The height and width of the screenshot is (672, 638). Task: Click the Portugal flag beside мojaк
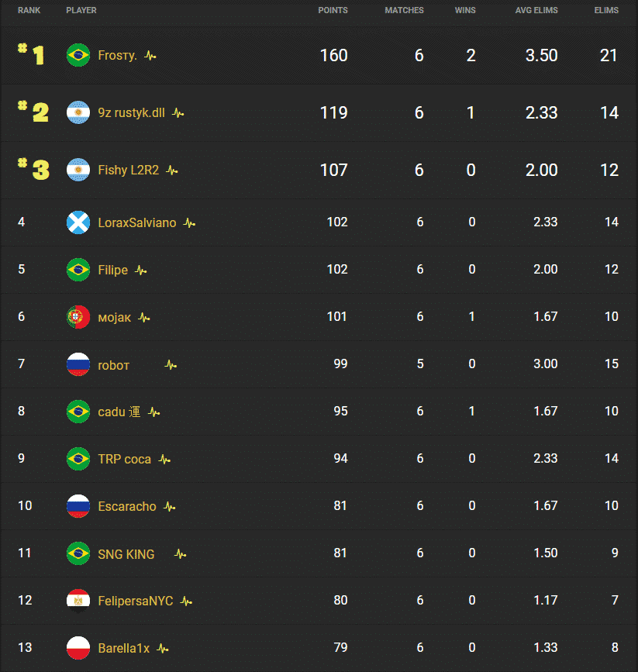(78, 317)
